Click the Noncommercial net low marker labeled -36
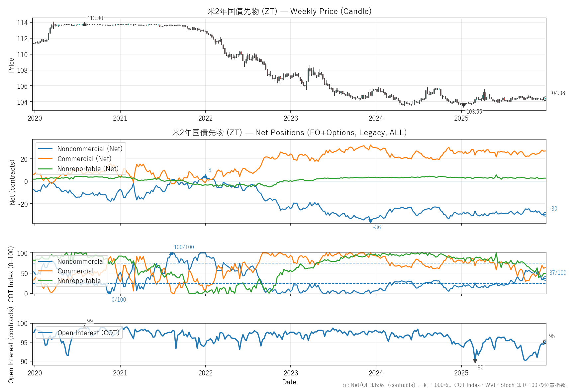The width and height of the screenshot is (574, 392). (370, 221)
